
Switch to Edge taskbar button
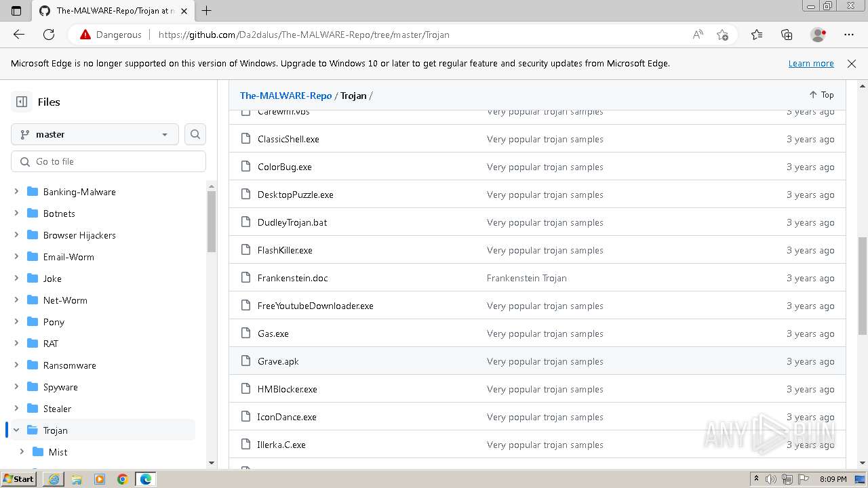click(x=146, y=479)
